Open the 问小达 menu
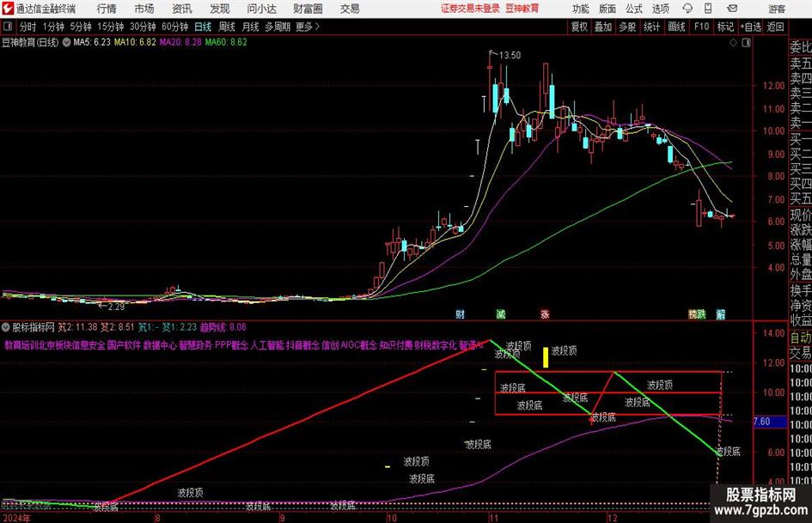Image resolution: width=812 pixels, height=523 pixels. pos(261,9)
